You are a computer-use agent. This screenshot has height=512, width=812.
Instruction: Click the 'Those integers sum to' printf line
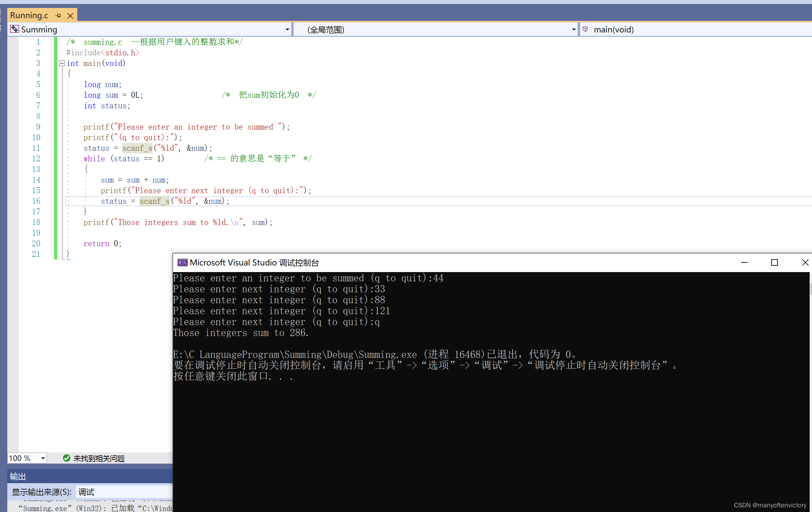pyautogui.click(x=178, y=222)
